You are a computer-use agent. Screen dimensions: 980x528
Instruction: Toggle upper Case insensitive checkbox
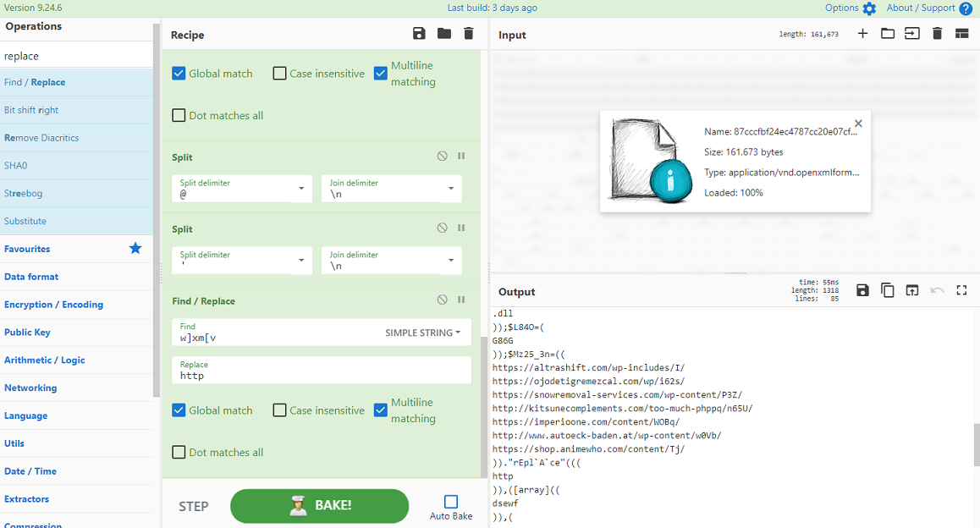(x=279, y=73)
